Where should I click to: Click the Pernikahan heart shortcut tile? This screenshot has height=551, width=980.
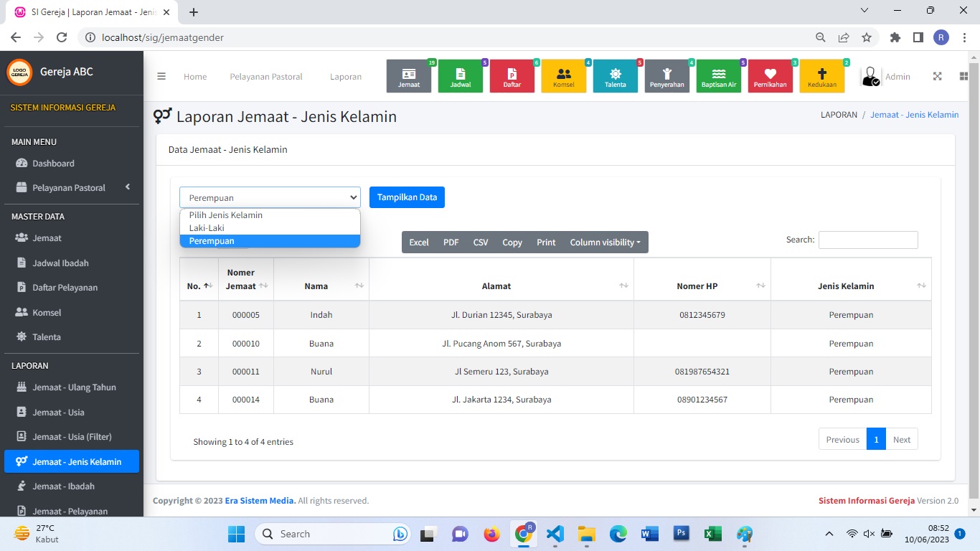pos(771,76)
